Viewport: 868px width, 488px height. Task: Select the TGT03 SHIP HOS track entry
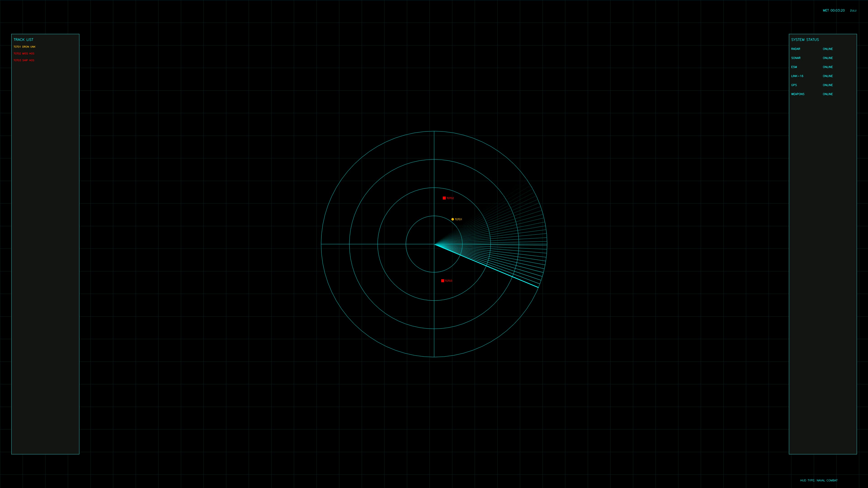point(24,60)
